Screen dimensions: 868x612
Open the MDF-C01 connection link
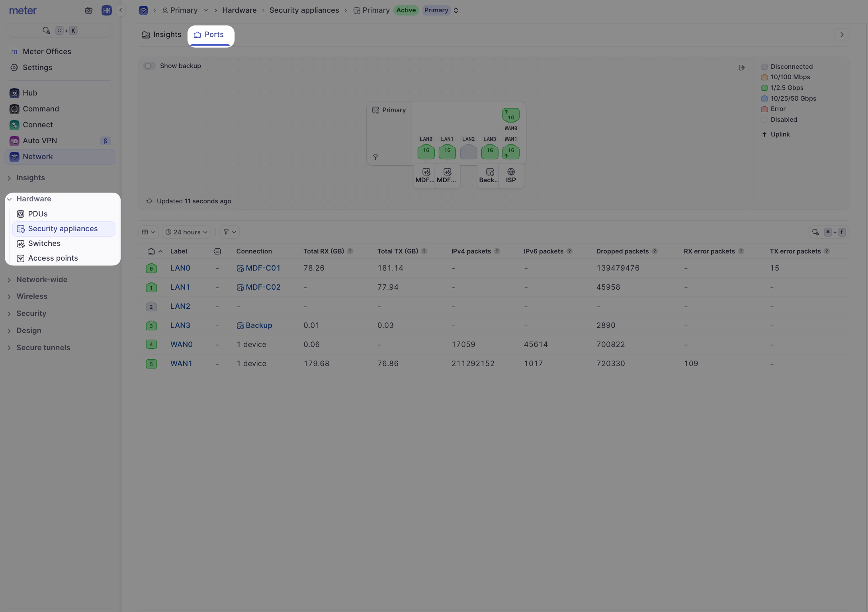click(x=263, y=268)
